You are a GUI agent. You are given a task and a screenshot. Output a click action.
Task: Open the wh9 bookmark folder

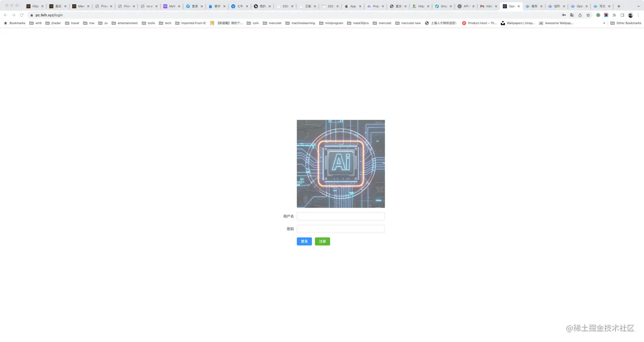pyautogui.click(x=35, y=23)
